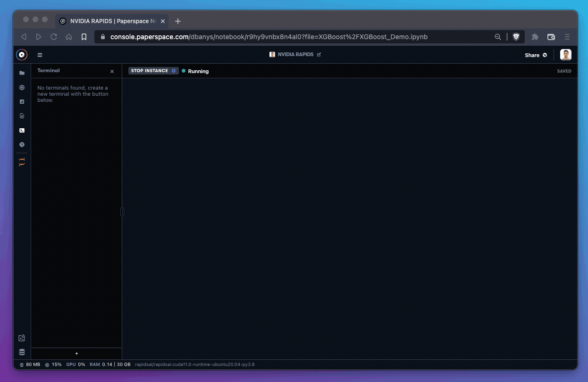Click the rapidsai container image name
This screenshot has height=382, width=588.
tap(195, 365)
